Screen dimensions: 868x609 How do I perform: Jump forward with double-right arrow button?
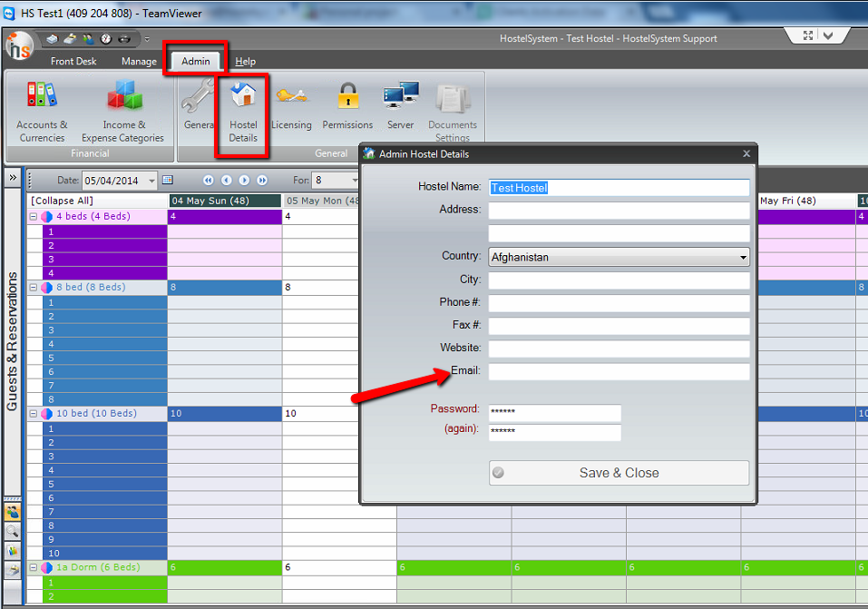[x=262, y=180]
